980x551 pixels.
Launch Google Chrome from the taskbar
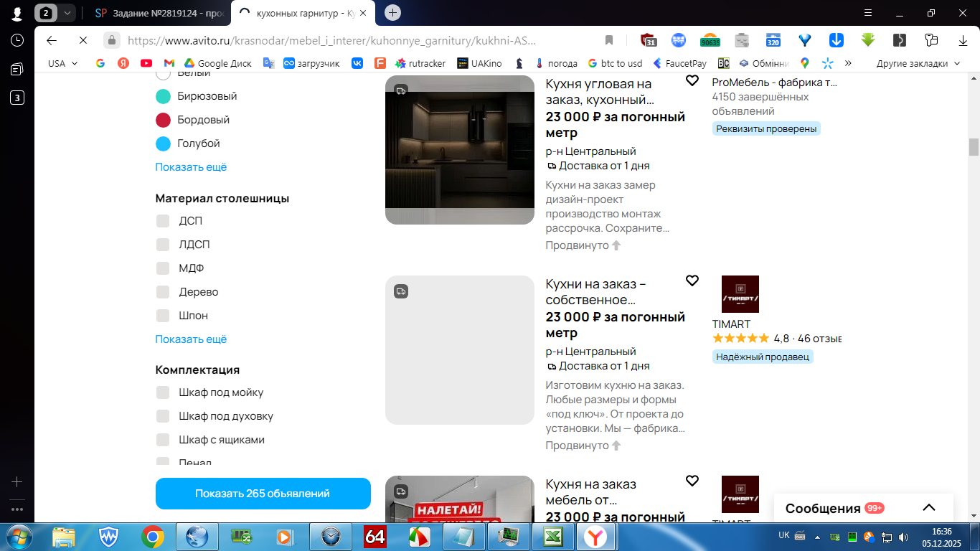point(152,536)
